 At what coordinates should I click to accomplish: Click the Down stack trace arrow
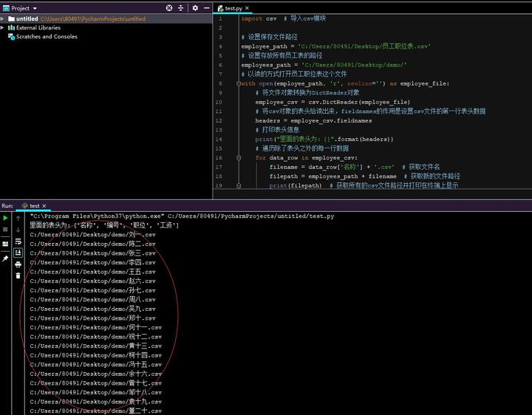tap(18, 230)
